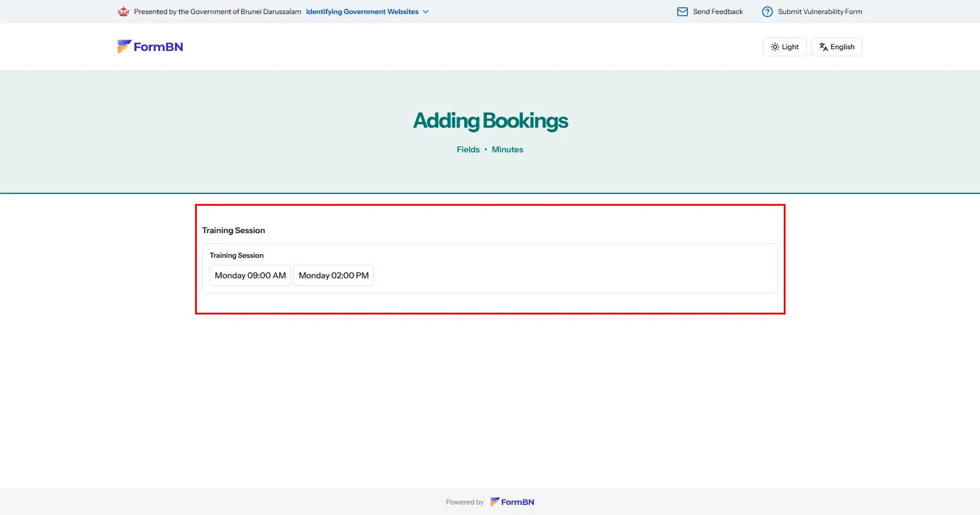
Task: Expand chevron beside Identifying Government Websites
Action: click(426, 12)
